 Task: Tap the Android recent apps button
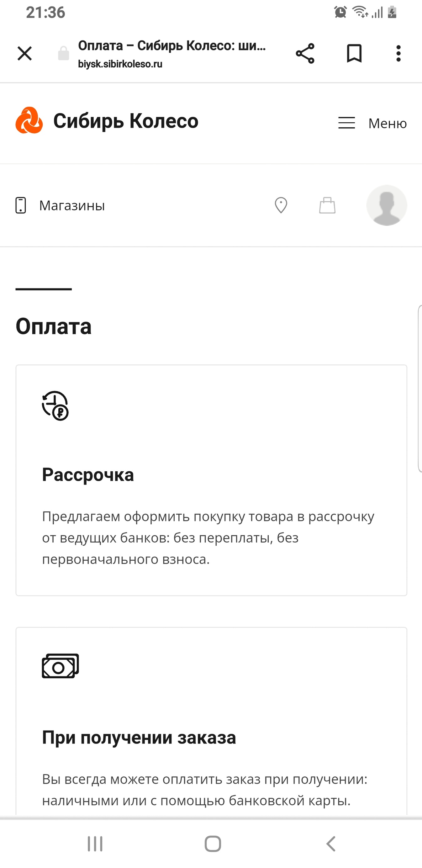[x=95, y=844]
